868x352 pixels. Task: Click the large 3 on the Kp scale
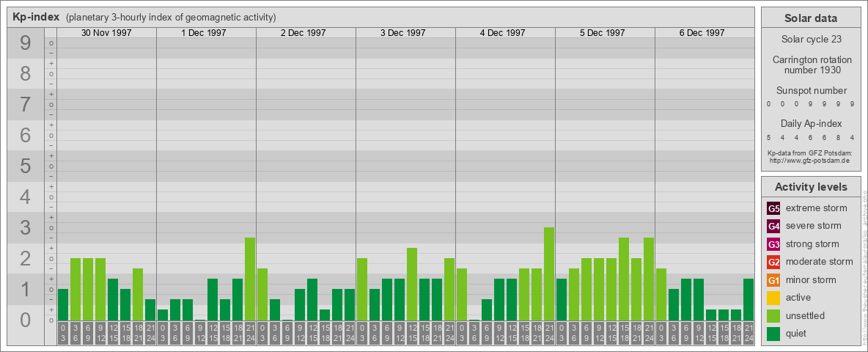[26, 227]
